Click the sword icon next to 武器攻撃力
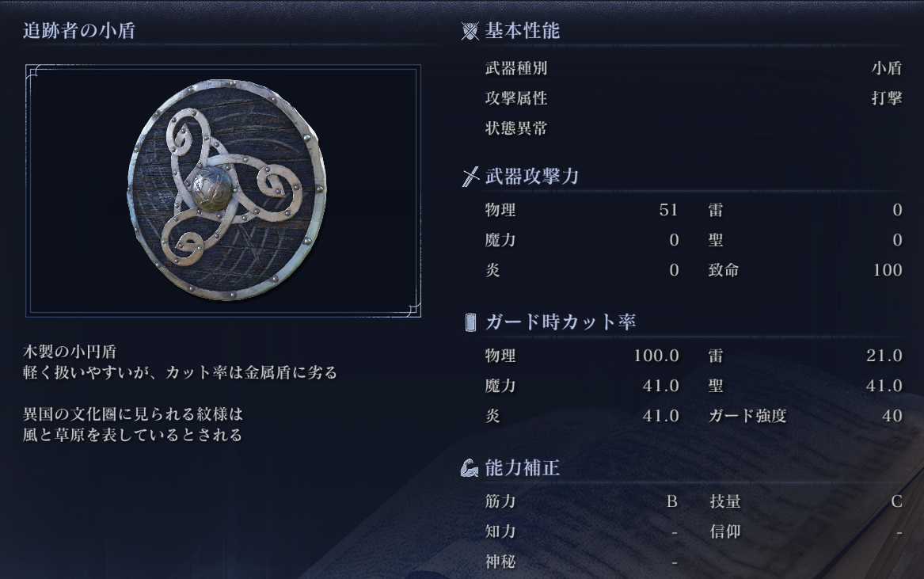The image size is (924, 579). (x=470, y=177)
